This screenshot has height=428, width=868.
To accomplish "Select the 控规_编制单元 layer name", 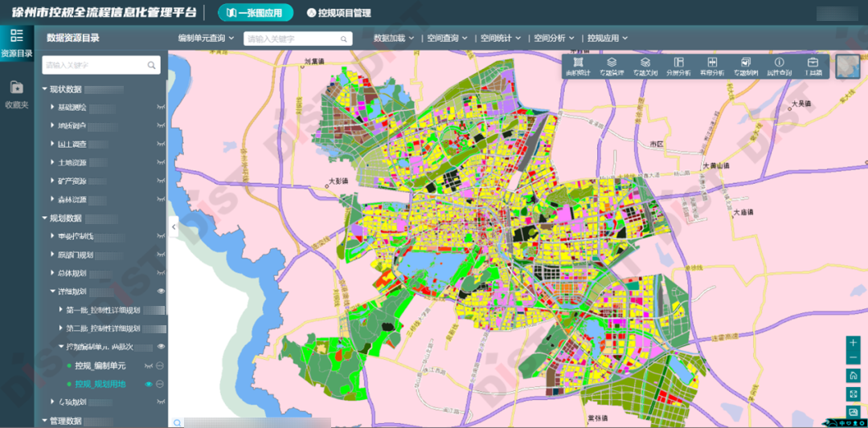I will point(100,365).
